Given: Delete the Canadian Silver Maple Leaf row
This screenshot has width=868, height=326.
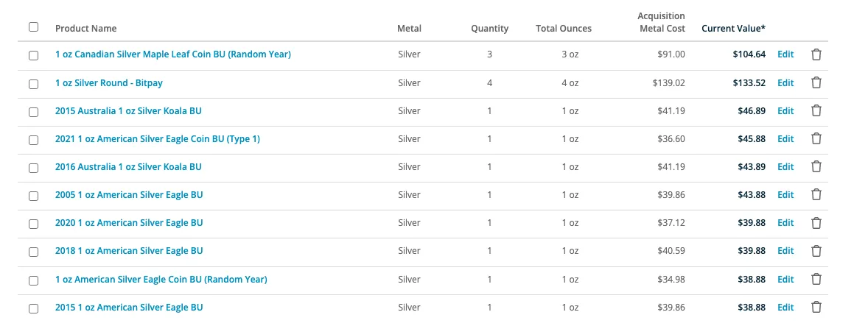Looking at the screenshot, I should coord(816,54).
